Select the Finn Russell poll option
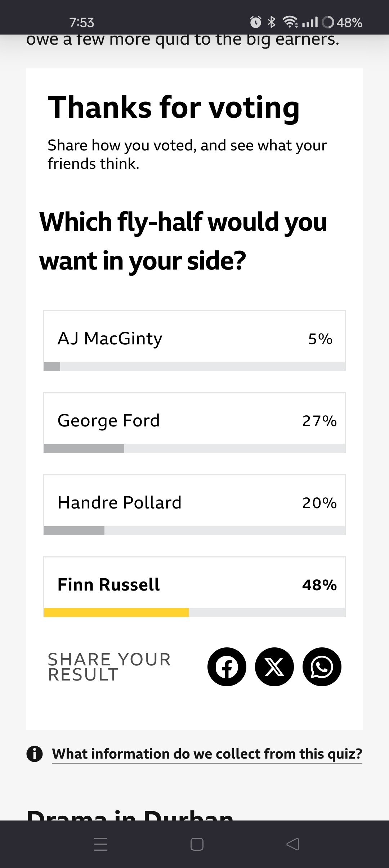Screen dimensions: 389x868 coord(194,587)
